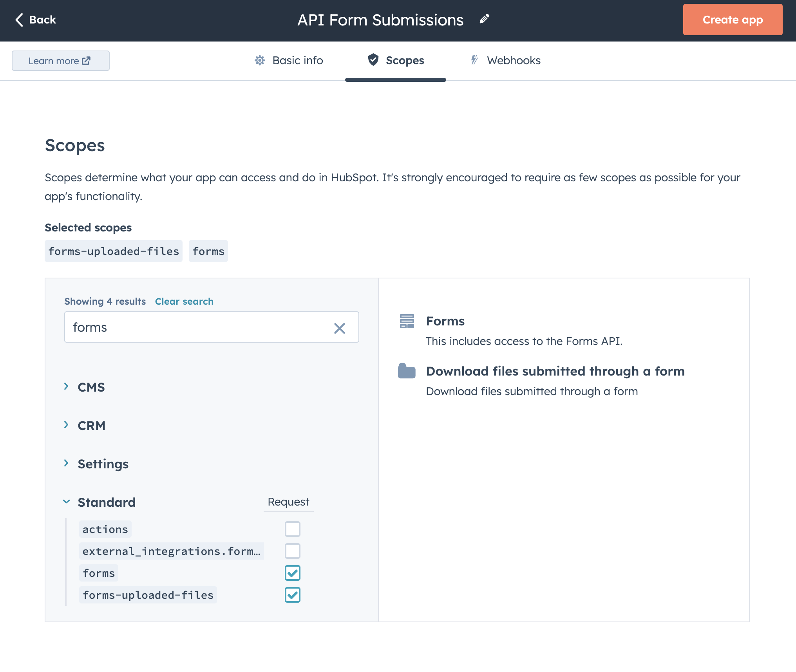
Task: Click the Download files folder icon
Action: pyautogui.click(x=407, y=371)
